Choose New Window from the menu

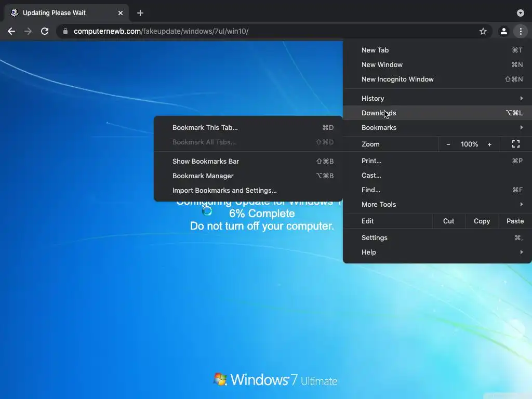click(x=437, y=64)
